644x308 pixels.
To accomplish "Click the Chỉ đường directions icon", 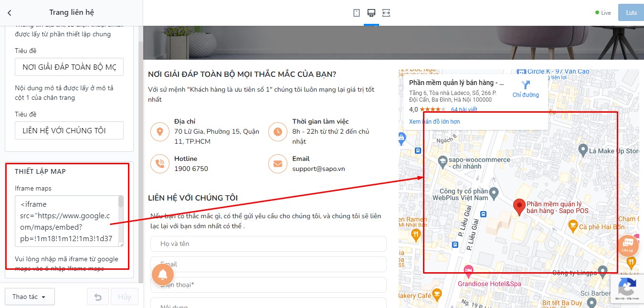I will click(526, 85).
